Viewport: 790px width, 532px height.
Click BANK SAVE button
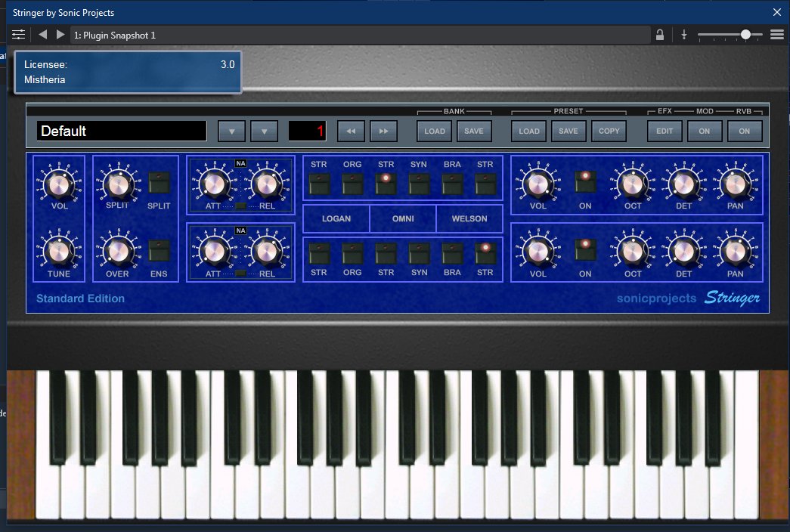click(x=473, y=131)
